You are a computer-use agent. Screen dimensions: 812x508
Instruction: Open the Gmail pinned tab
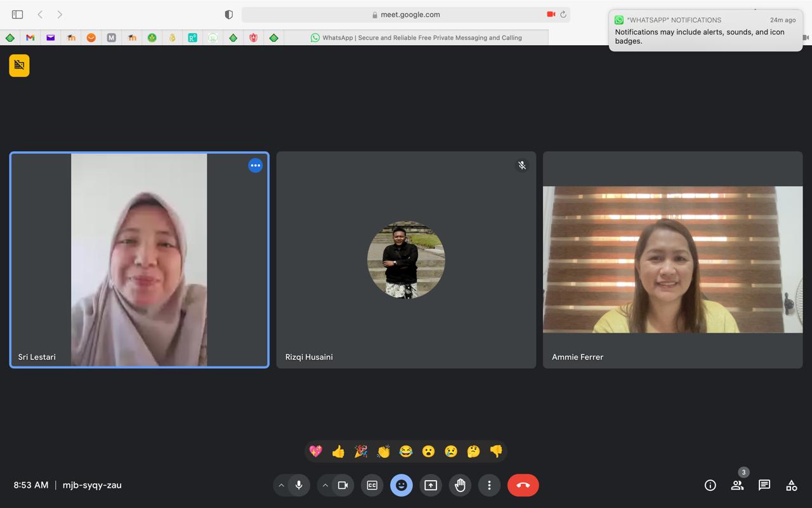click(30, 37)
